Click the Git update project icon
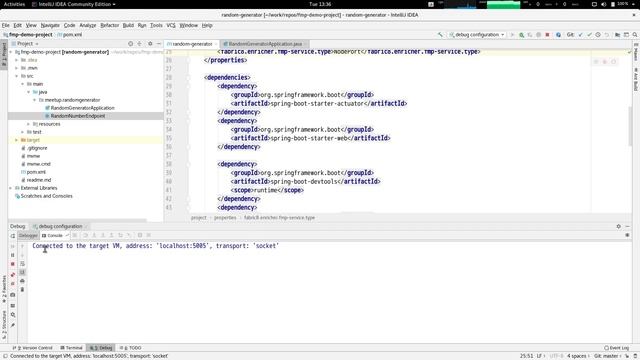640x360 pixels. (580, 35)
